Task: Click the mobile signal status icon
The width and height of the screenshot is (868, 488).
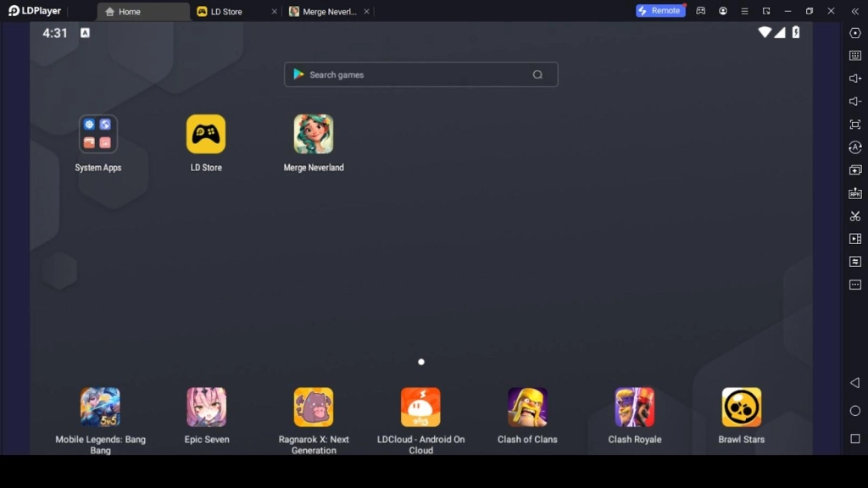Action: click(x=780, y=32)
